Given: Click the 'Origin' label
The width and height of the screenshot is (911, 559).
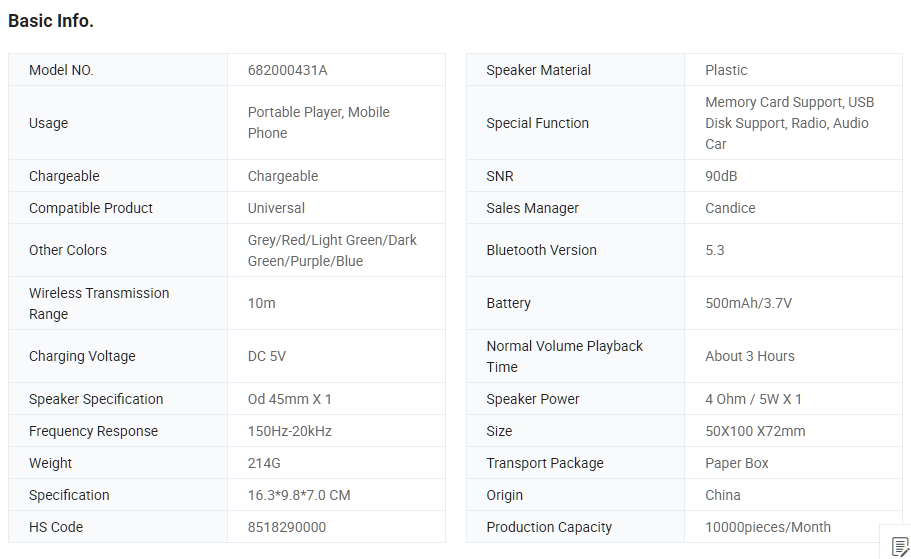Looking at the screenshot, I should point(505,495).
